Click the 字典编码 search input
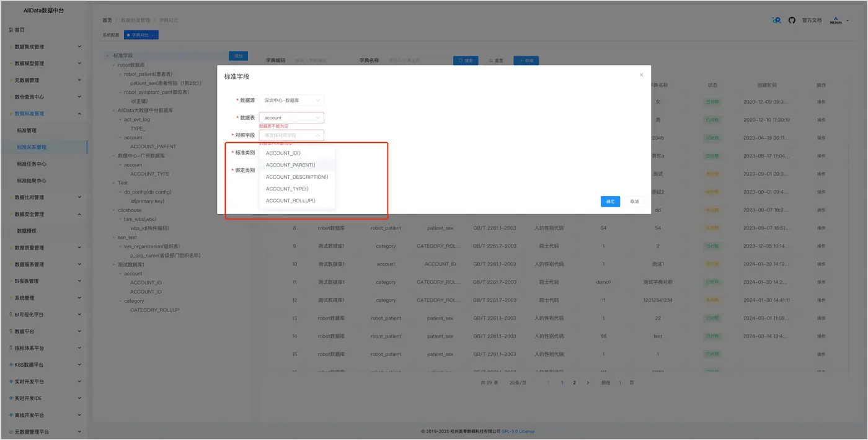This screenshot has height=440, width=868. pyautogui.click(x=320, y=61)
